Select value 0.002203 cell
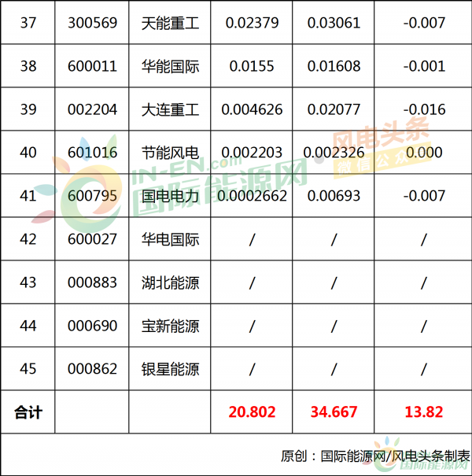 pyautogui.click(x=252, y=153)
